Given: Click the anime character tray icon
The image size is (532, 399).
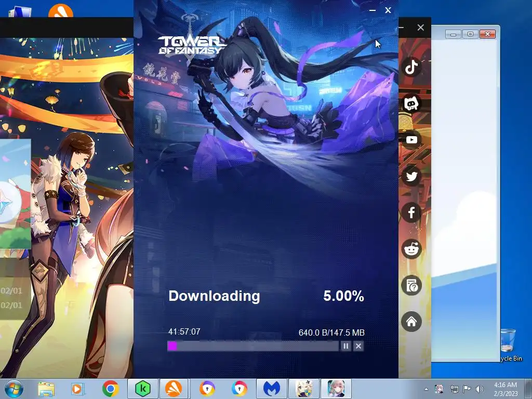Looking at the screenshot, I should pyautogui.click(x=439, y=389).
